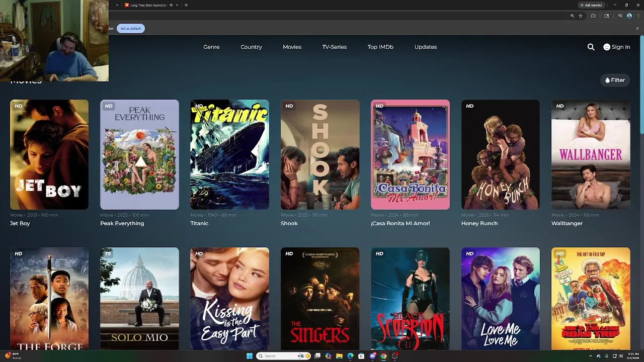Switch to Chrome on the taskbar
Screen dimensions: 644x362
click(x=383, y=356)
